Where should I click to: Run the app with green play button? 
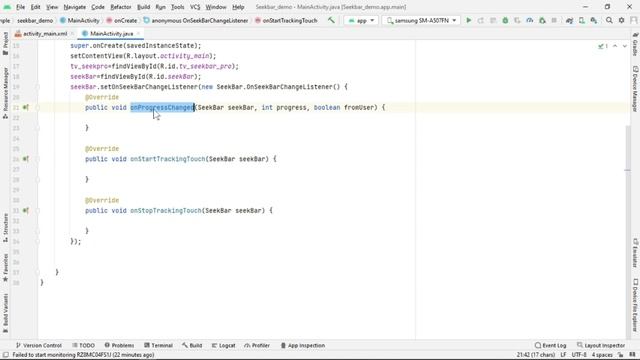(x=469, y=20)
